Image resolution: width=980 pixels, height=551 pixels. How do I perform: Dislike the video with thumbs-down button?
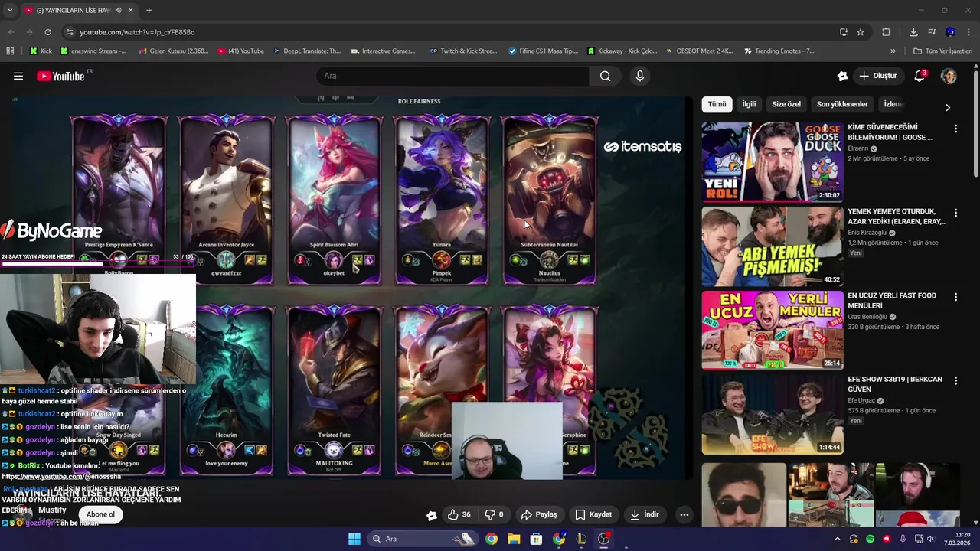(495, 514)
